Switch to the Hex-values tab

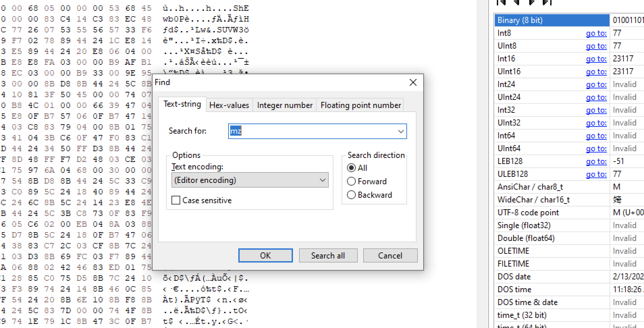[x=229, y=105]
